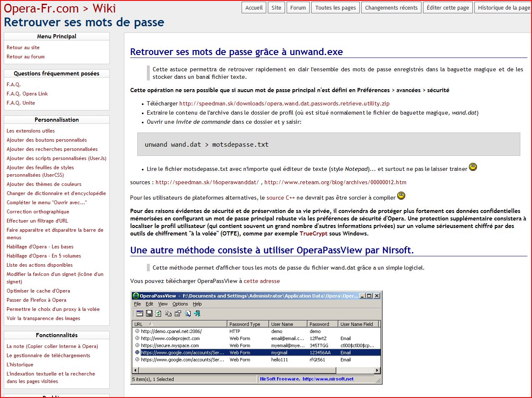Click the OperaPassView horizontal scrollbar right arrow
Screen dimensions: 532x398
coord(377,370)
